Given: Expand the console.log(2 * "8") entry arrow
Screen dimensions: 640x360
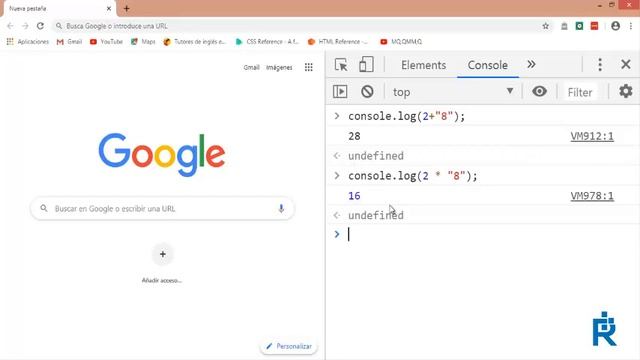Looking at the screenshot, I should click(x=337, y=176).
